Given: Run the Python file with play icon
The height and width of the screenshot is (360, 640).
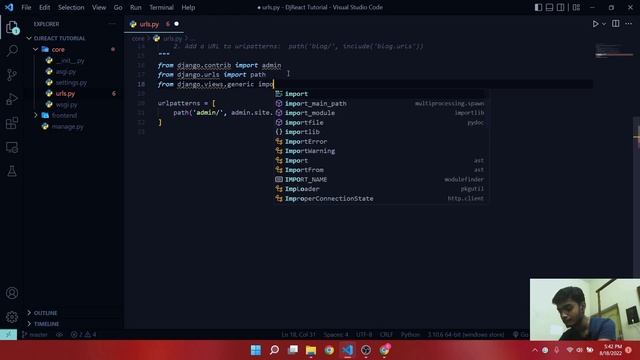Looking at the screenshot, I should pos(596,24).
